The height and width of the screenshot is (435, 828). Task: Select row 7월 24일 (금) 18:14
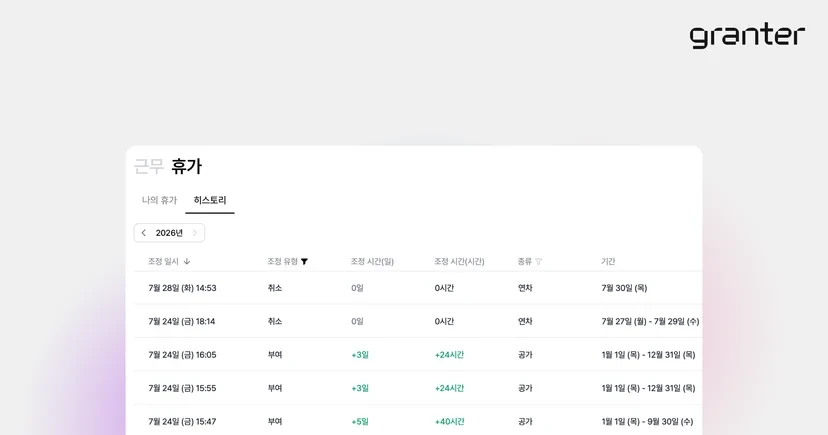[418, 321]
